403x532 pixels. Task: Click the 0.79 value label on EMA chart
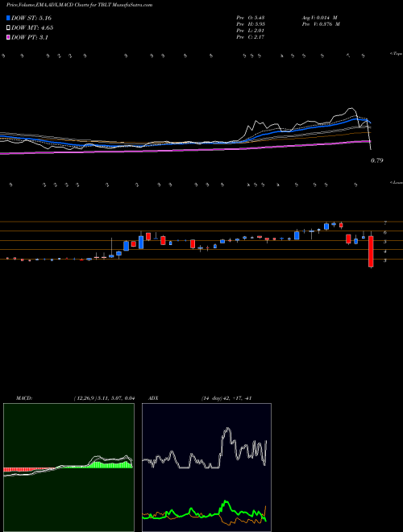tap(377, 160)
